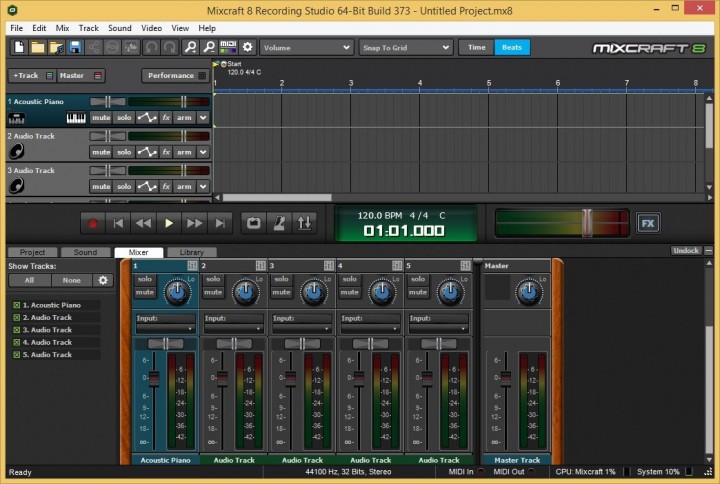The height and width of the screenshot is (484, 720).
Task: Click the guitar icon of track 3 Audio Track
Action: point(17,186)
